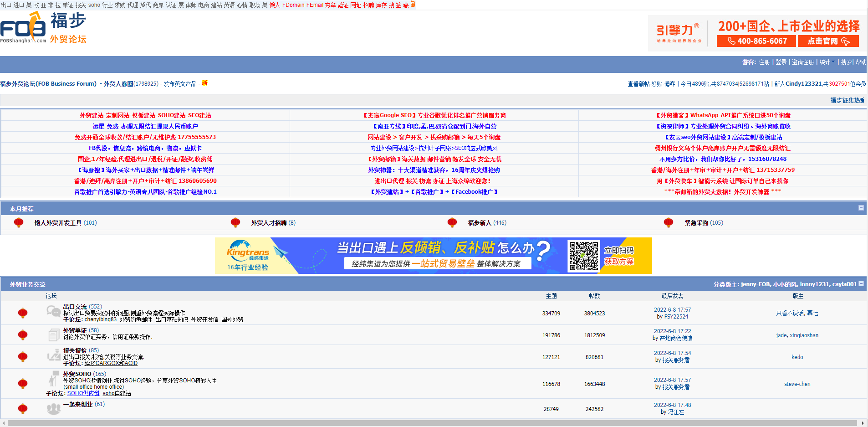The image size is (868, 427).
Task: Open subforum SOHO供应链
Action: (83, 393)
